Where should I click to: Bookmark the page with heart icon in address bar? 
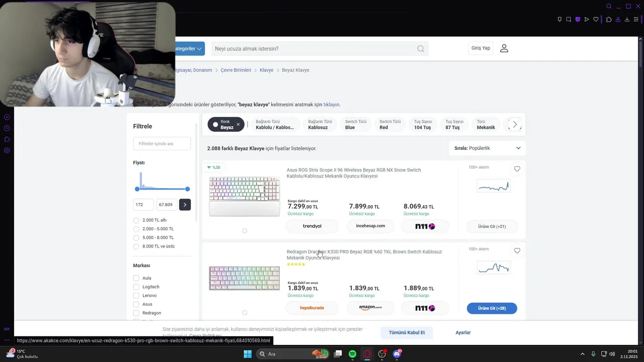596,20
